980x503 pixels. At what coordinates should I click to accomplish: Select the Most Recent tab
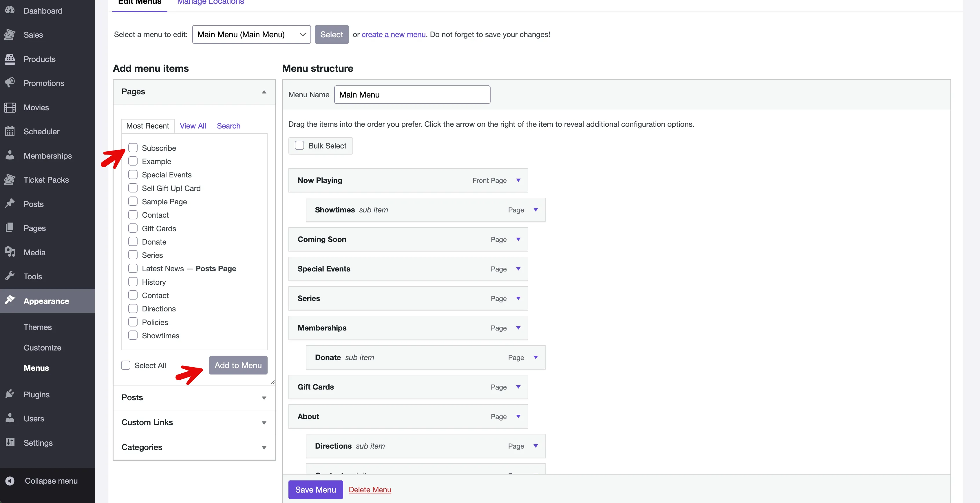[148, 126]
